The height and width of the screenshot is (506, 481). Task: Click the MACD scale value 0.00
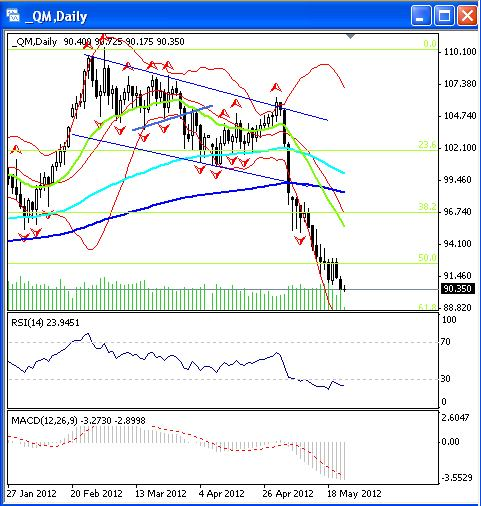pyautogui.click(x=450, y=442)
